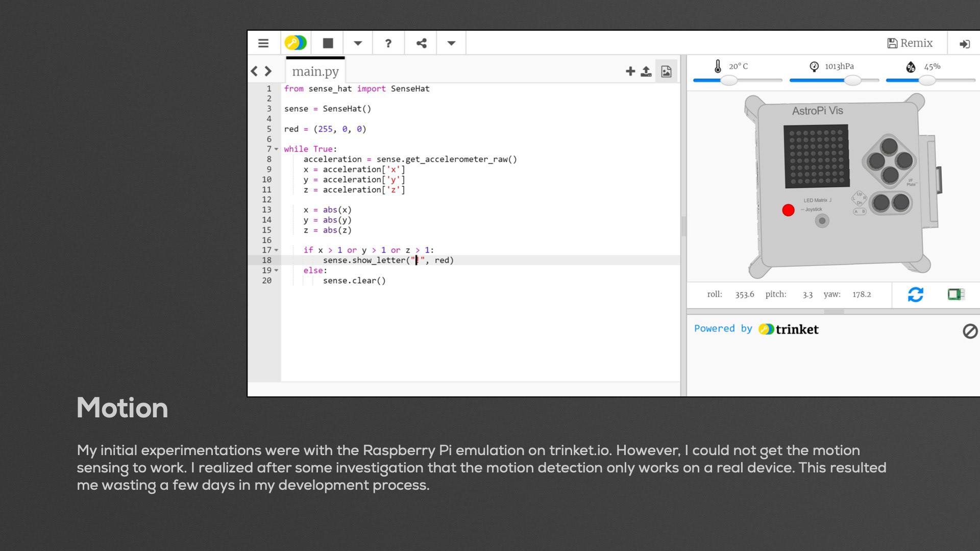Click the temperature slider handle
This screenshot has height=551, width=980.
pyautogui.click(x=729, y=81)
